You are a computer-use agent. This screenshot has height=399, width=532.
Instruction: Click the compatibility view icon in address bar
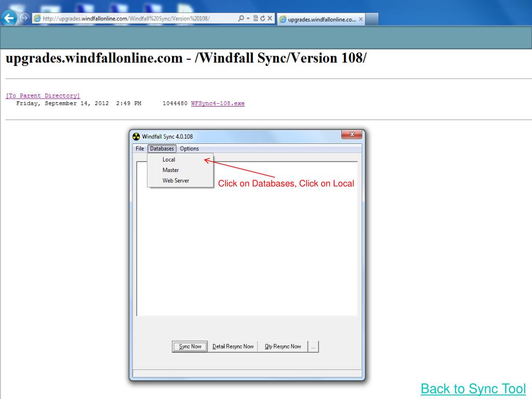[256, 18]
